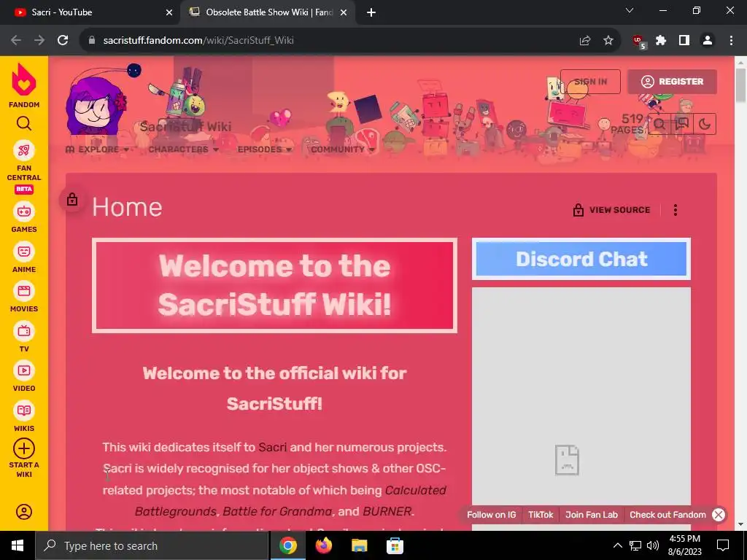747x560 pixels.
Task: Expand the Characters dropdown
Action: [x=183, y=149]
